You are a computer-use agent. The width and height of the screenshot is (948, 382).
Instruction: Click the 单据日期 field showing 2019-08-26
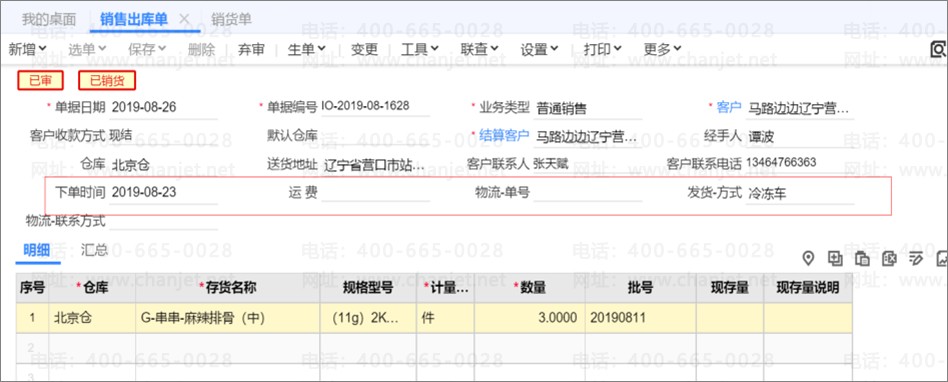point(163,108)
